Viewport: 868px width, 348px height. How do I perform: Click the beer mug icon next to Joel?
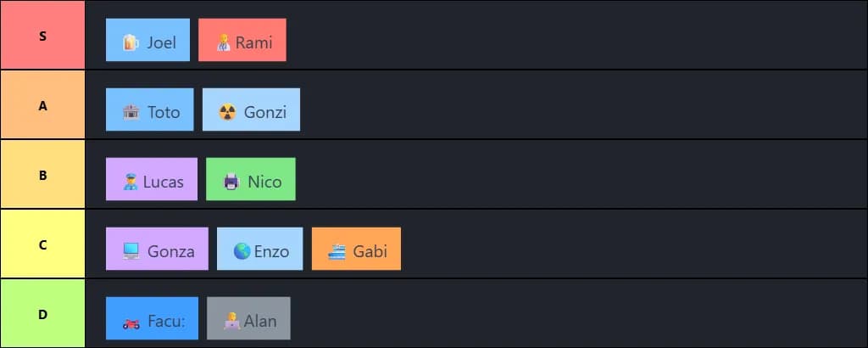131,42
